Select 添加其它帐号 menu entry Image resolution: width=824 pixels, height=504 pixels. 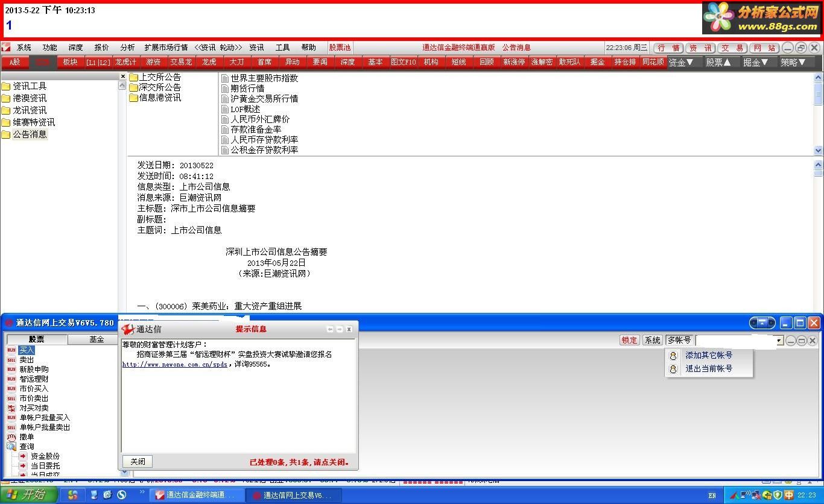pyautogui.click(x=709, y=356)
